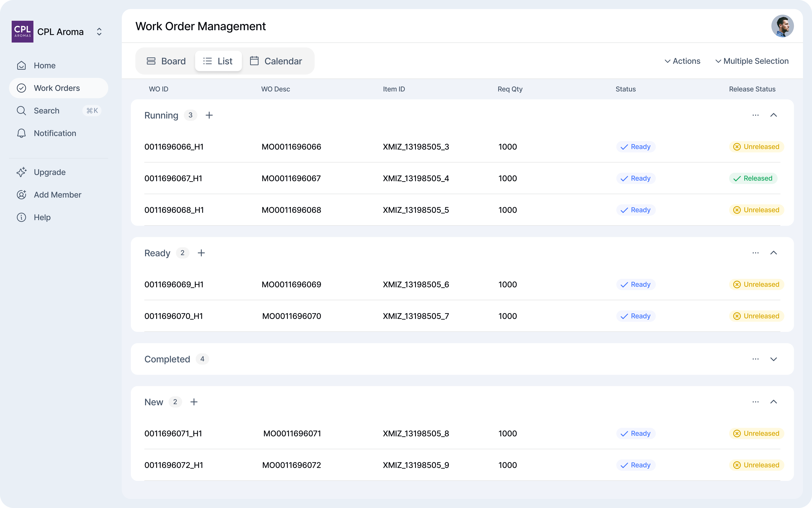Click the Upgrade sparkle icon
This screenshot has width=812, height=508.
click(21, 172)
